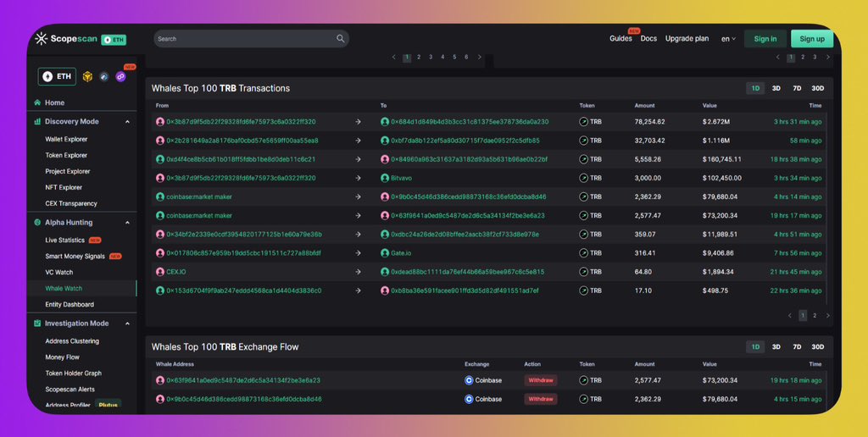
Task: Select 30D range for TRB Exchange Flow
Action: click(x=818, y=347)
